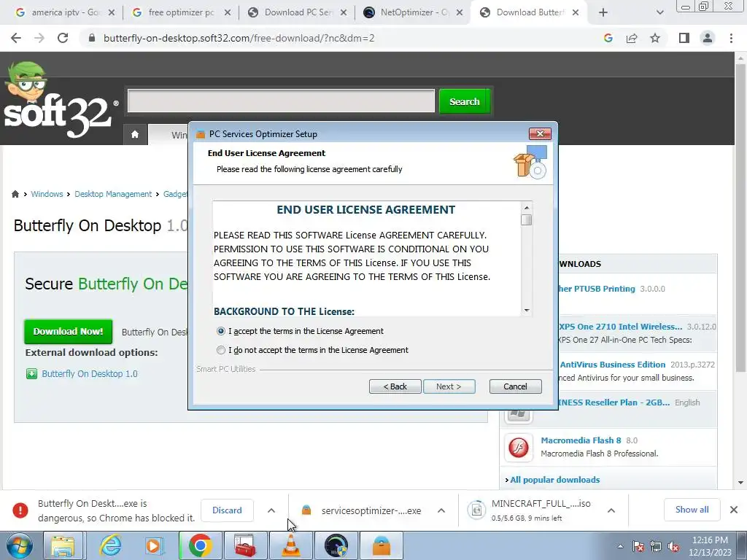Screen dimensions: 747x560
Task: Cancel the PC Services Optimizer setup
Action: point(516,386)
